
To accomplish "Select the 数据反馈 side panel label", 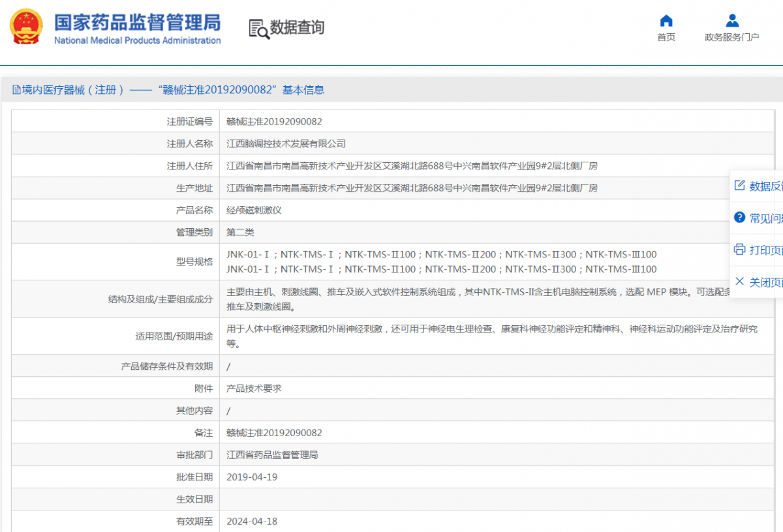I will pos(766,186).
